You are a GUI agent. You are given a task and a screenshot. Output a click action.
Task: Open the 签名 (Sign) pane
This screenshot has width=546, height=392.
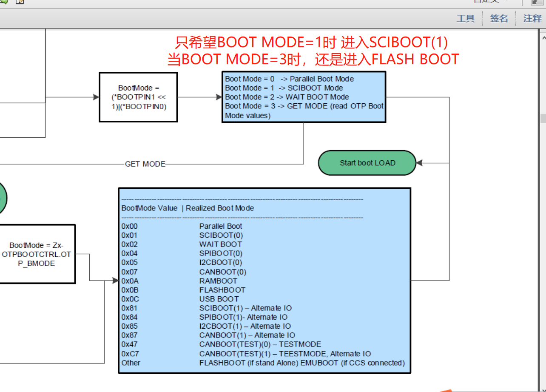pos(499,18)
